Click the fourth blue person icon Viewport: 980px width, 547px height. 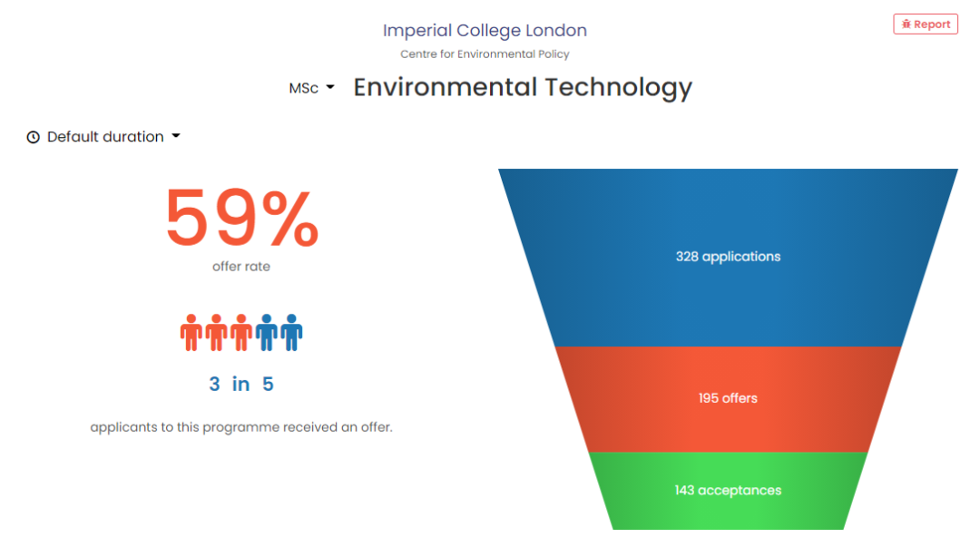[266, 330]
